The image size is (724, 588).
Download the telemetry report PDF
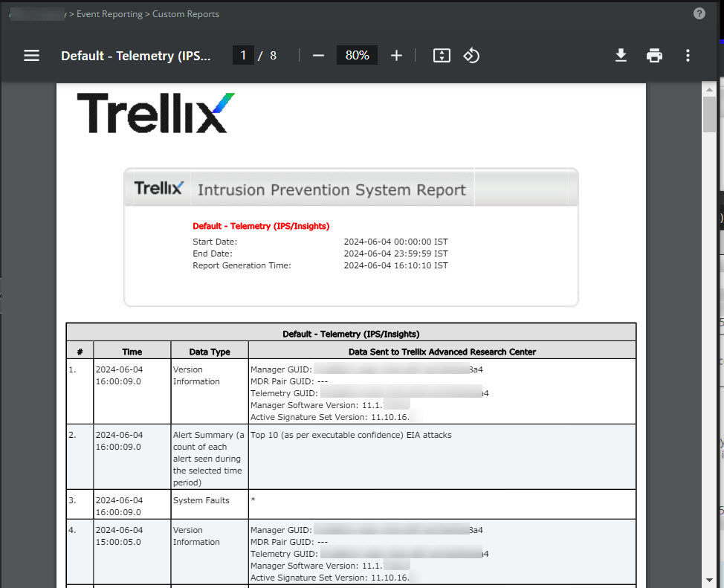621,56
